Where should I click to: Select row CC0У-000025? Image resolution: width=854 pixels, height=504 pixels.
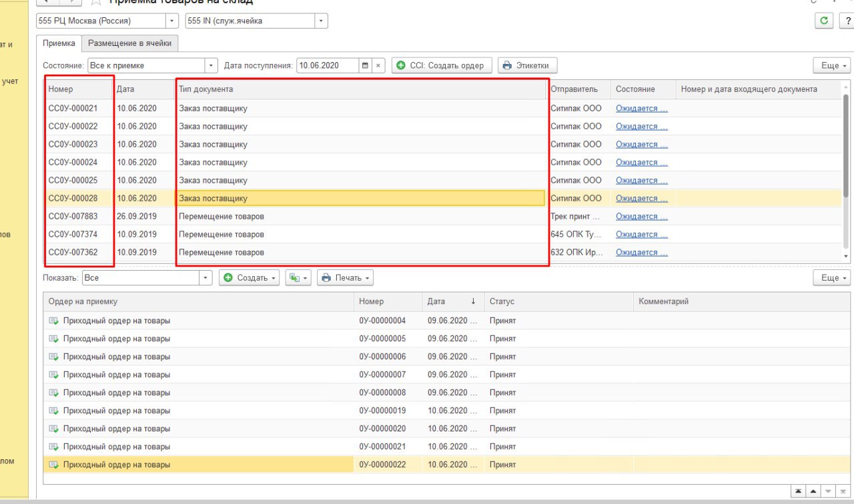pos(442,180)
